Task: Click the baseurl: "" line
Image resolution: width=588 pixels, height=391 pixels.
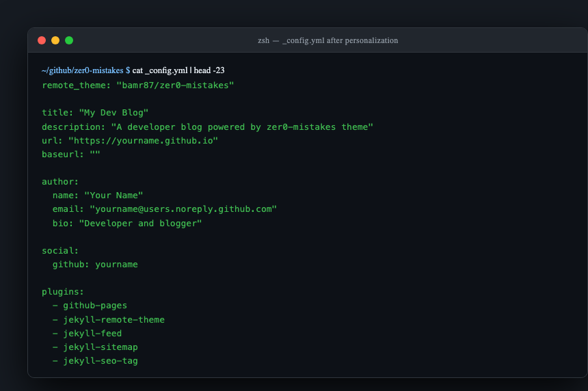Action: coord(71,154)
